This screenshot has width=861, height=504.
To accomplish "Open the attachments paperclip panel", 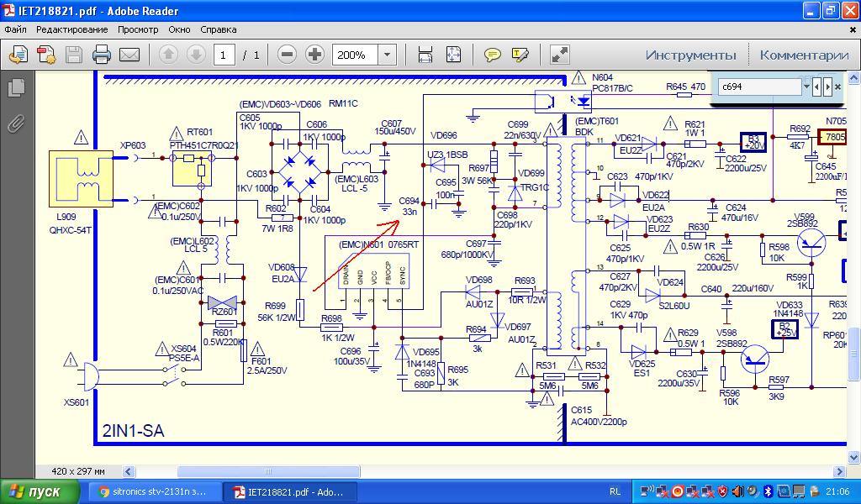I will 15,125.
